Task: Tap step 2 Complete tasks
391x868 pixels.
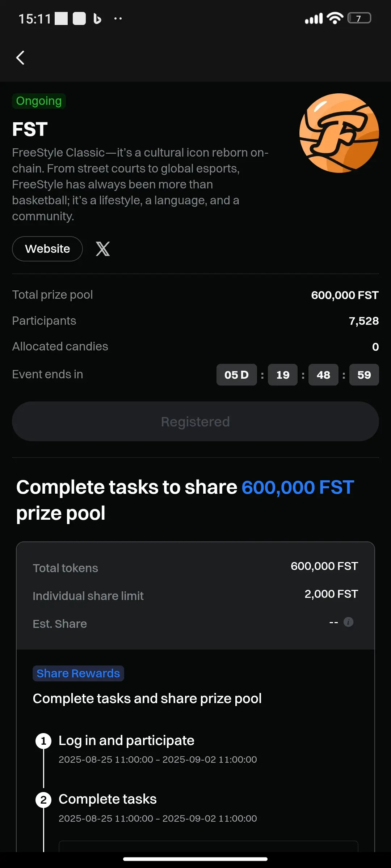Action: point(108,799)
